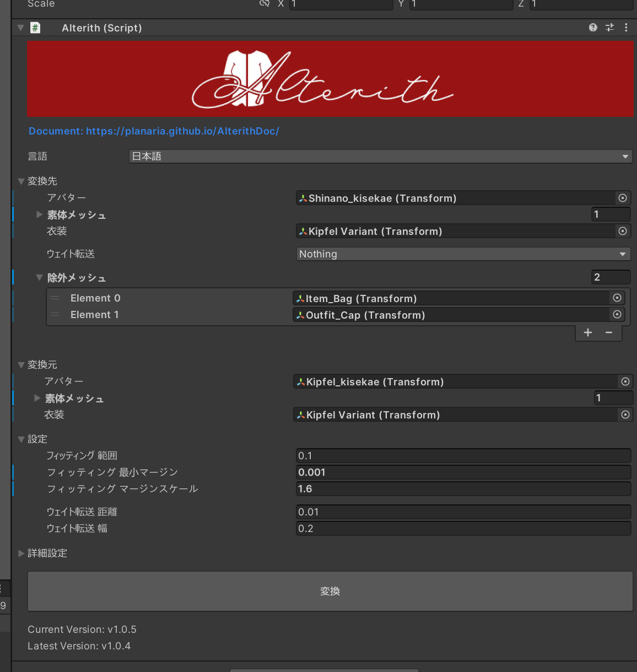Edit the 変換先 素体メッシュ size field
Viewport: 637px width, 672px height.
coord(611,214)
